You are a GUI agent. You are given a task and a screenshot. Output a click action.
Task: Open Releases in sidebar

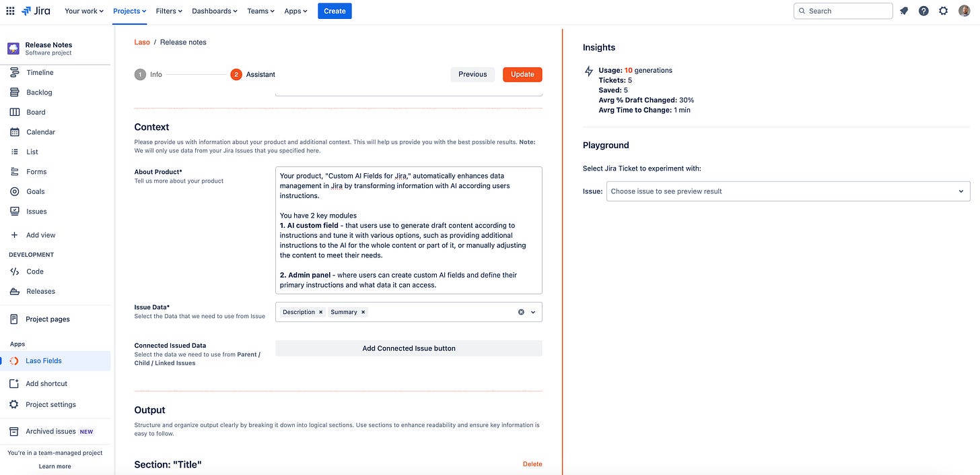pyautogui.click(x=40, y=291)
